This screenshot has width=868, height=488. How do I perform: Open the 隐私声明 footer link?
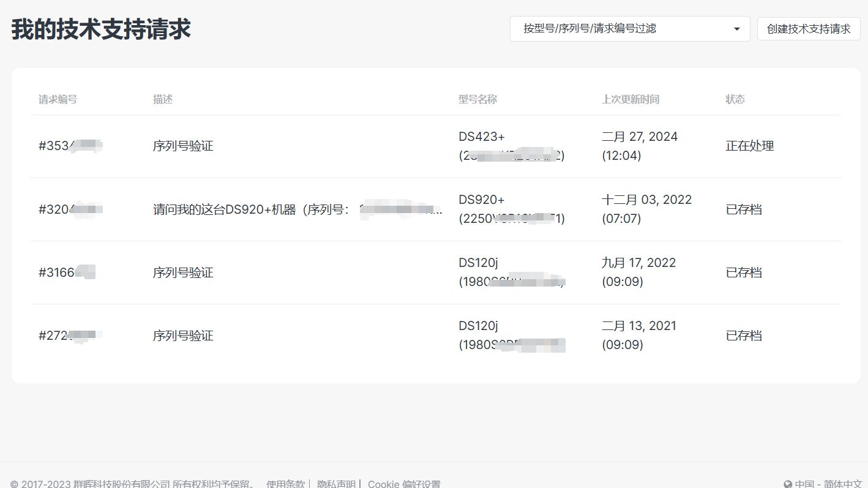(x=336, y=484)
